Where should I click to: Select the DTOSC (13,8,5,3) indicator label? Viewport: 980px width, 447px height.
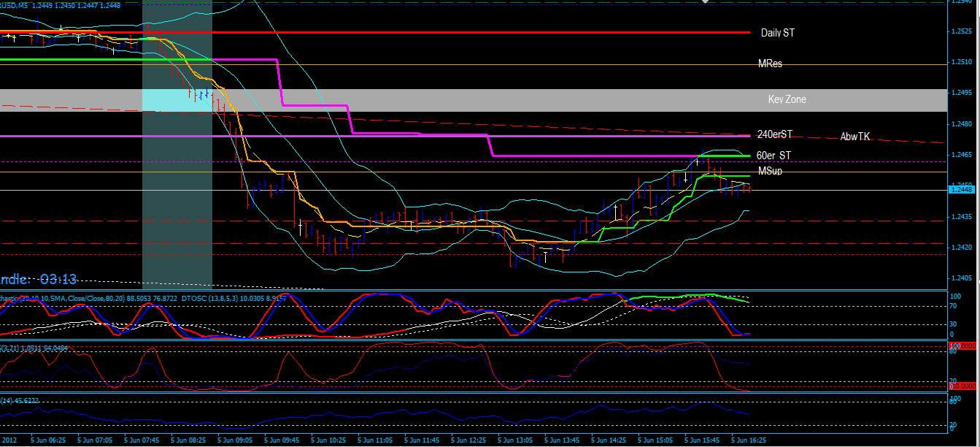point(212,297)
